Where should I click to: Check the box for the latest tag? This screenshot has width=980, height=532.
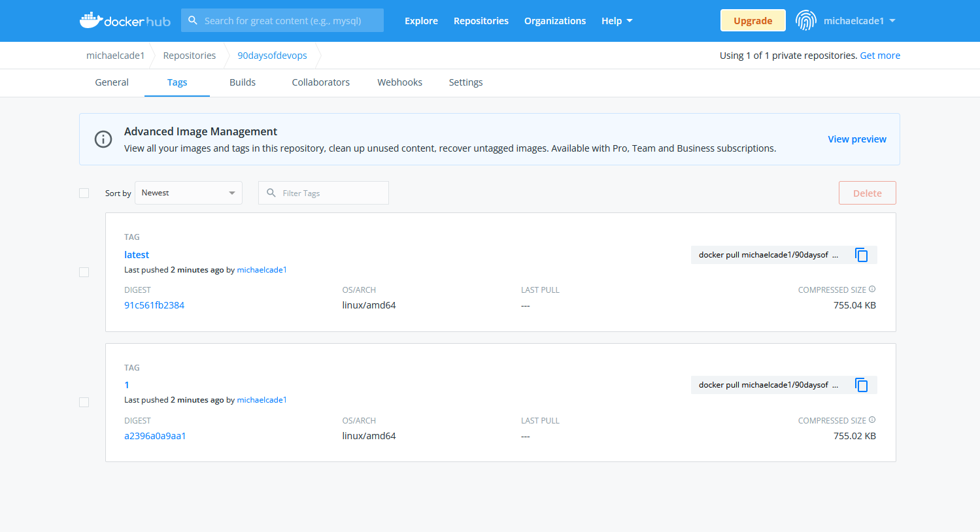[x=84, y=272]
